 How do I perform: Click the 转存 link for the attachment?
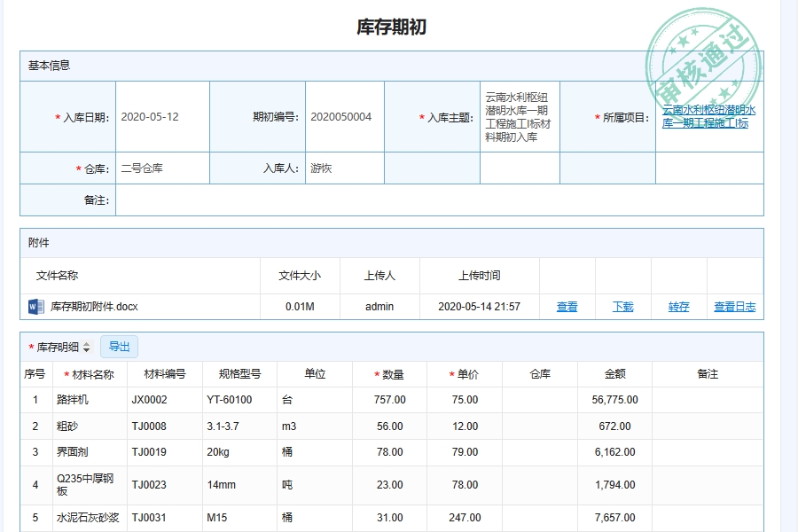(x=678, y=307)
